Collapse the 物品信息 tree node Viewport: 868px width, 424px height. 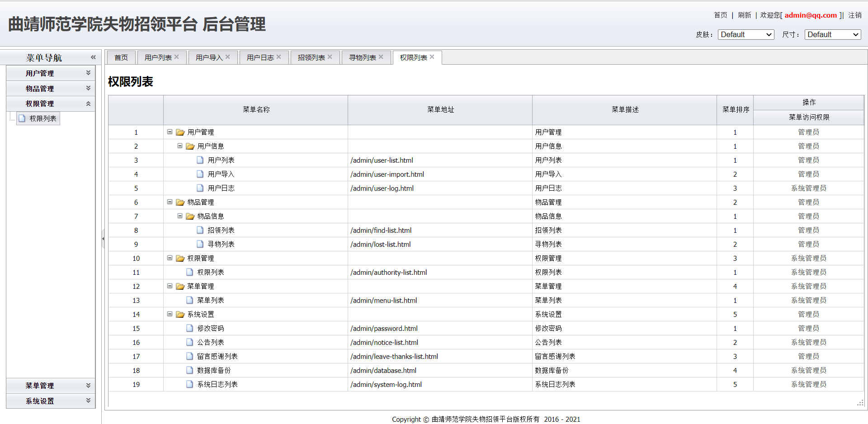180,216
